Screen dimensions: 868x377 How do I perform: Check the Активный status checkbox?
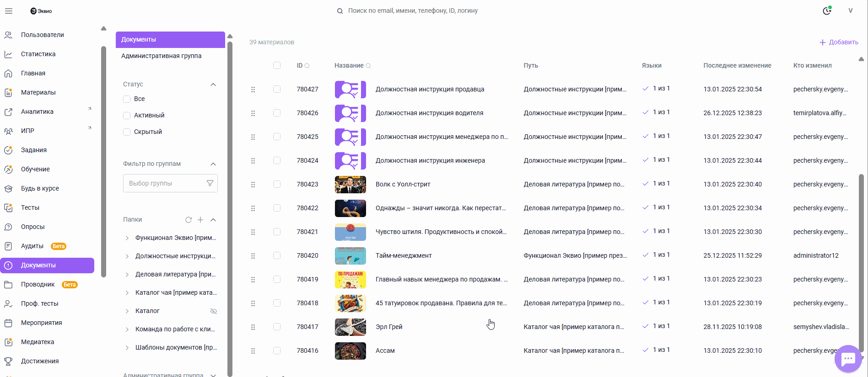(127, 116)
